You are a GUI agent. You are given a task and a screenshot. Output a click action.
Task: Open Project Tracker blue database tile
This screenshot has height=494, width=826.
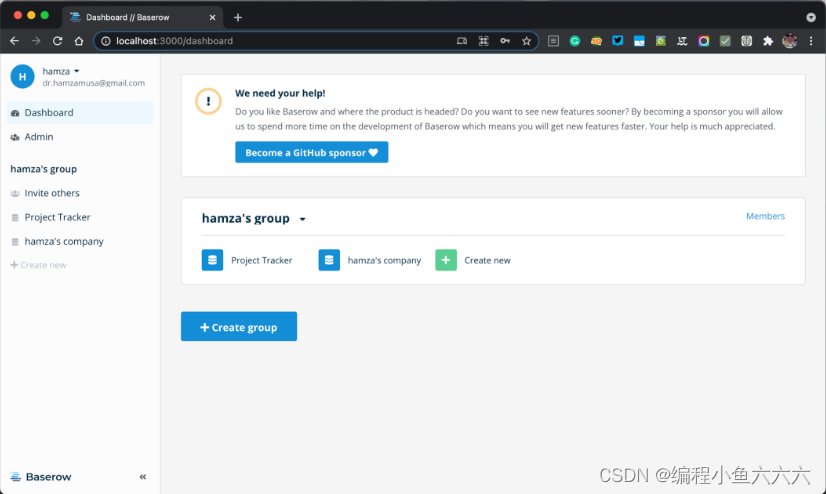coord(212,260)
